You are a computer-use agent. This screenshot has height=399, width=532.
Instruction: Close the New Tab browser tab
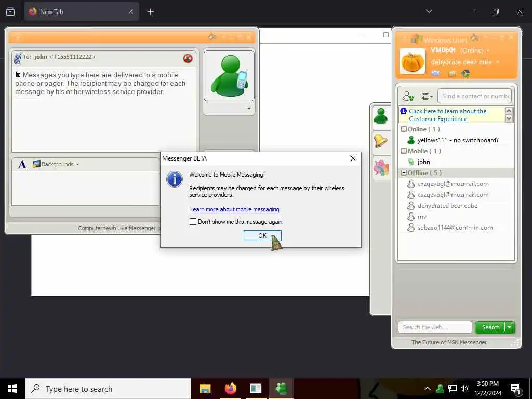(131, 12)
